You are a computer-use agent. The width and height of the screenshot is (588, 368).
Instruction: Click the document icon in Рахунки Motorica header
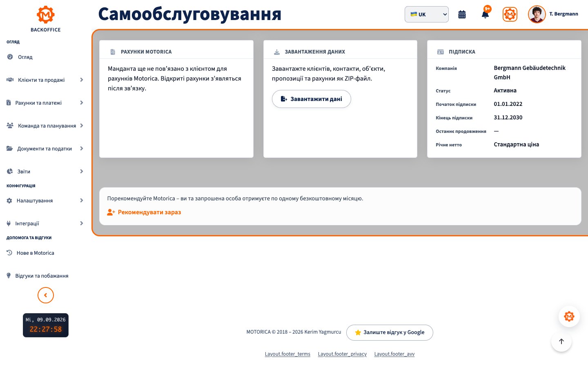113,52
